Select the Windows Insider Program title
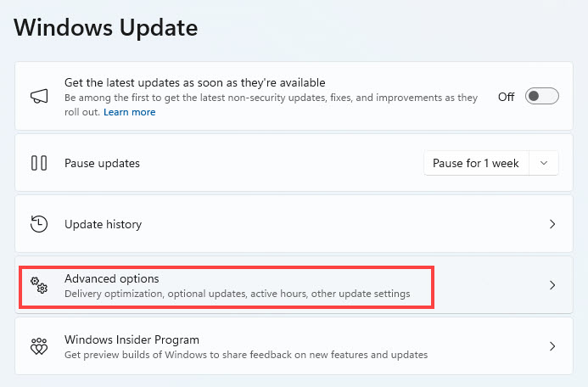This screenshot has width=588, height=387. tap(132, 339)
